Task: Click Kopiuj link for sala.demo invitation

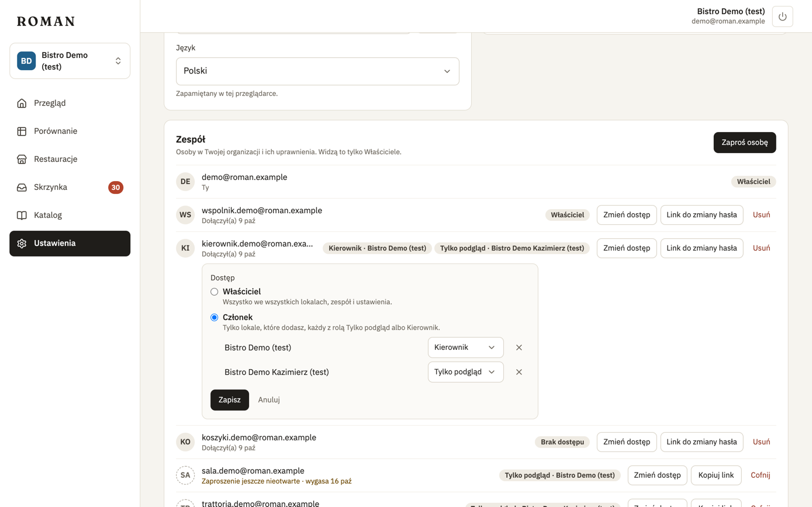Action: (716, 475)
